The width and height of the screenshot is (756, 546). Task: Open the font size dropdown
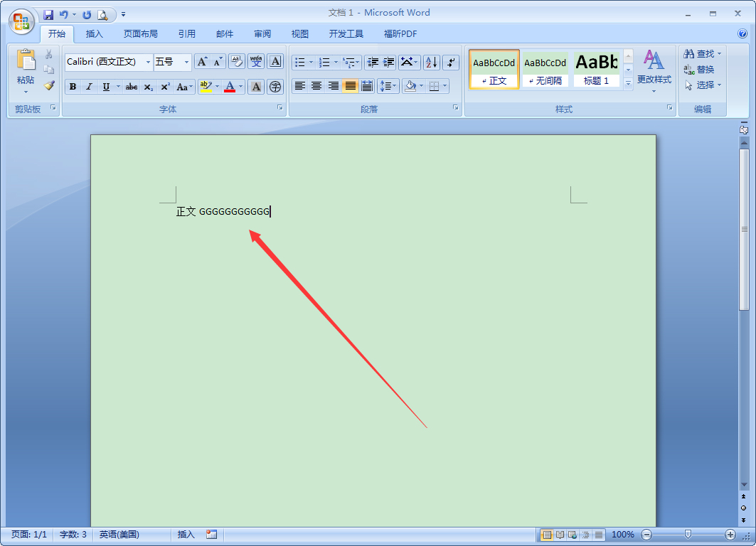point(187,62)
